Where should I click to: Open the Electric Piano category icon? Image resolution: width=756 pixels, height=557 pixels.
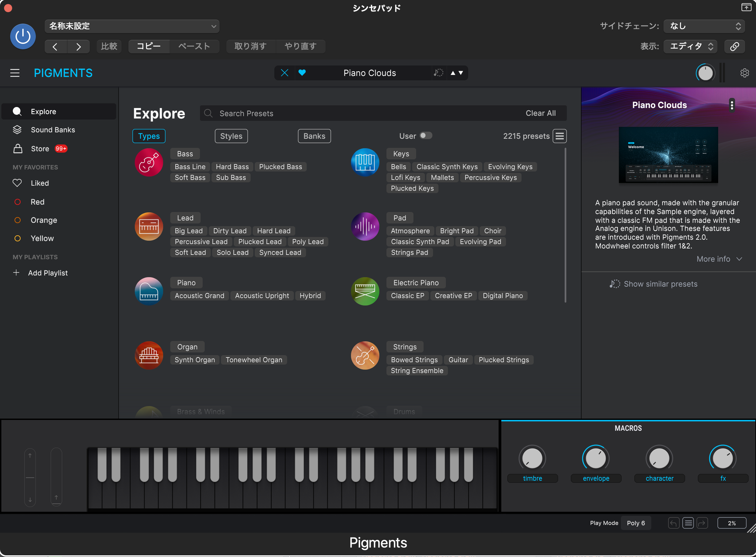coord(365,291)
